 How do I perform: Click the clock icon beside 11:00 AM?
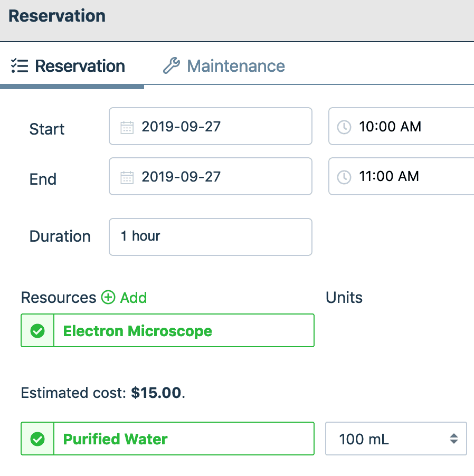coord(344,176)
